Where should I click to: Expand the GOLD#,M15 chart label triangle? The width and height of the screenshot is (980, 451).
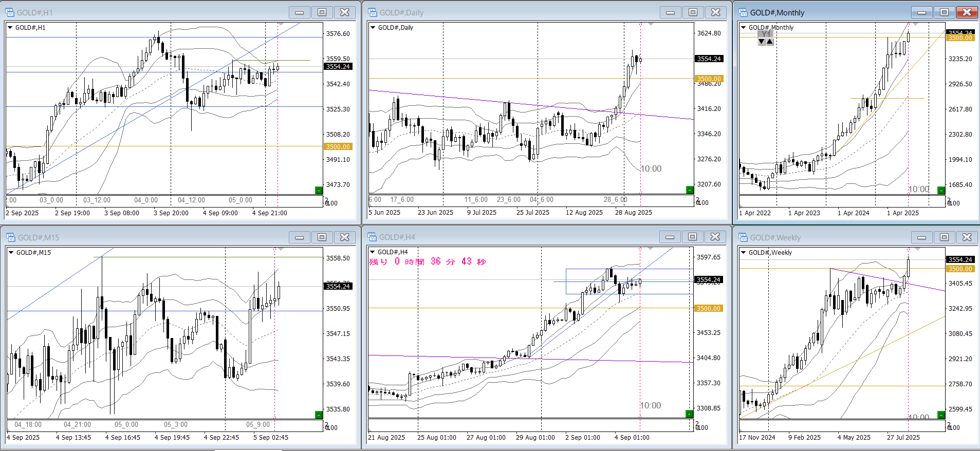click(11, 253)
